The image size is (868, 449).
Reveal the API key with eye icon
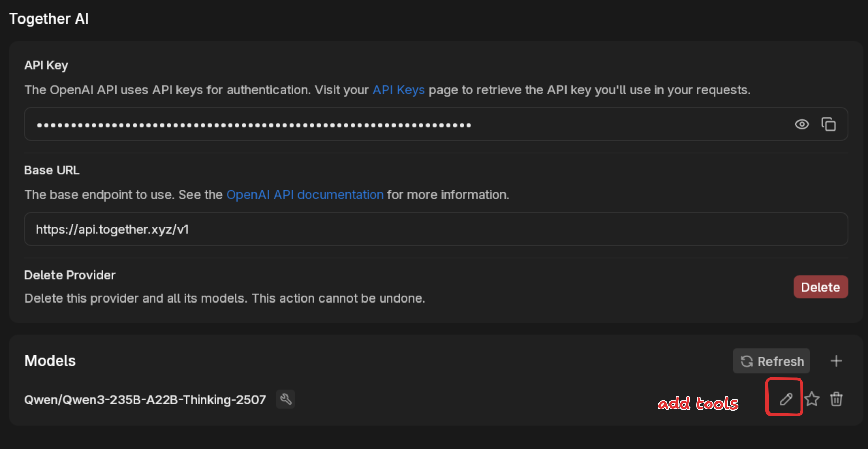(802, 124)
